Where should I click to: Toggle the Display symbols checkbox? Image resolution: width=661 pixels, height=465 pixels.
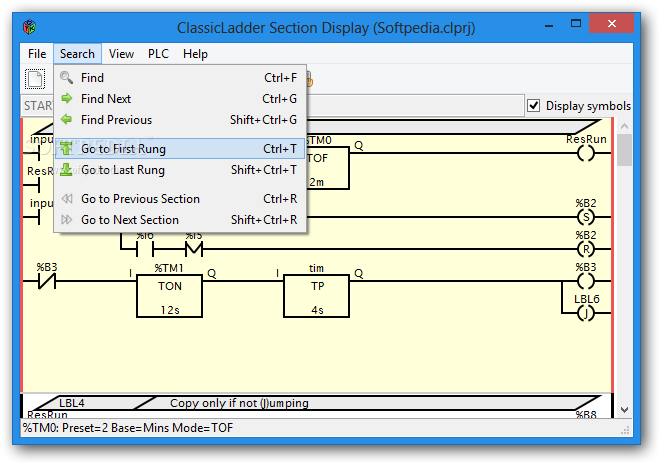(534, 105)
